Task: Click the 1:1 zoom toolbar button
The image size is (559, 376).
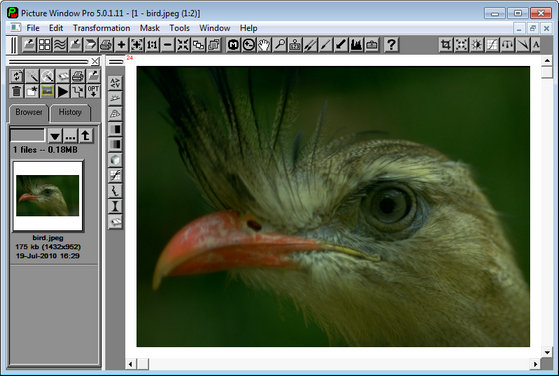Action: click(152, 45)
